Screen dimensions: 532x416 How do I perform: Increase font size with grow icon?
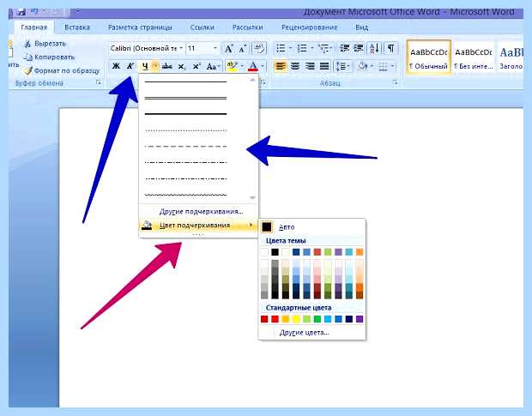pos(229,49)
